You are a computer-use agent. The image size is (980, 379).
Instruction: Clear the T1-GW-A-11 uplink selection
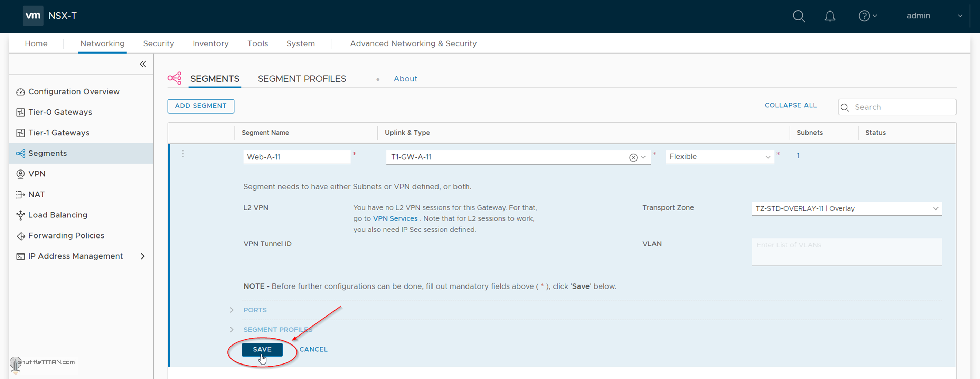[633, 157]
